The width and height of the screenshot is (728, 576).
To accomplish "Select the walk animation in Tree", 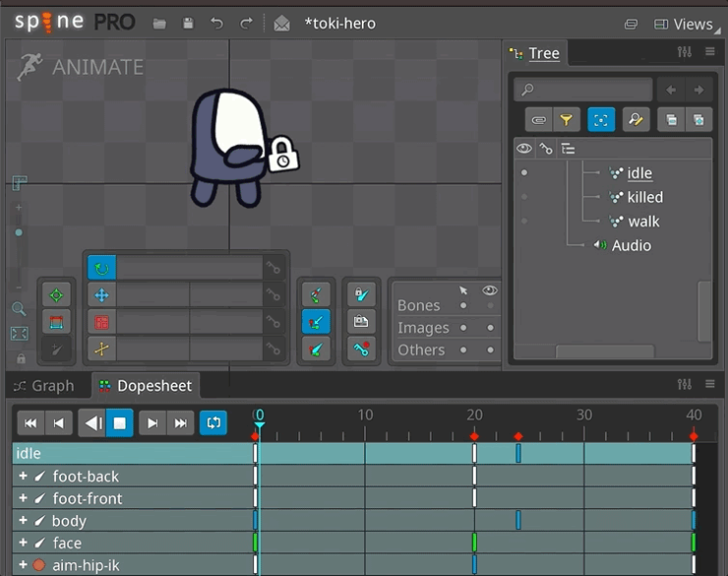I will (x=643, y=222).
